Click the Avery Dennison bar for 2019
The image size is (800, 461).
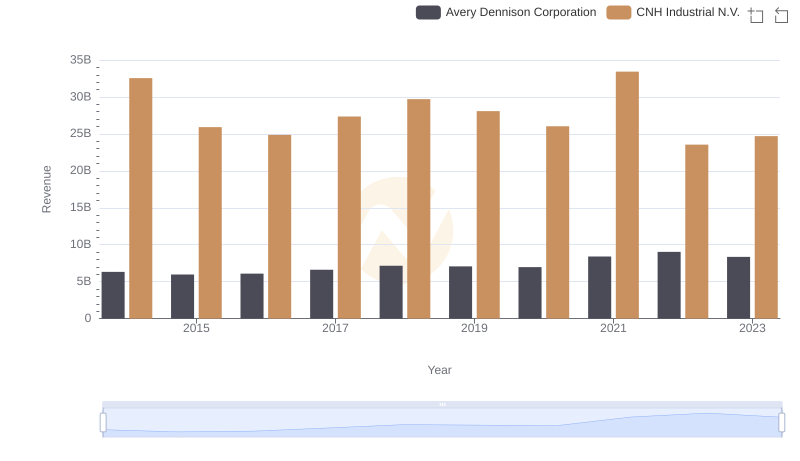(x=461, y=292)
